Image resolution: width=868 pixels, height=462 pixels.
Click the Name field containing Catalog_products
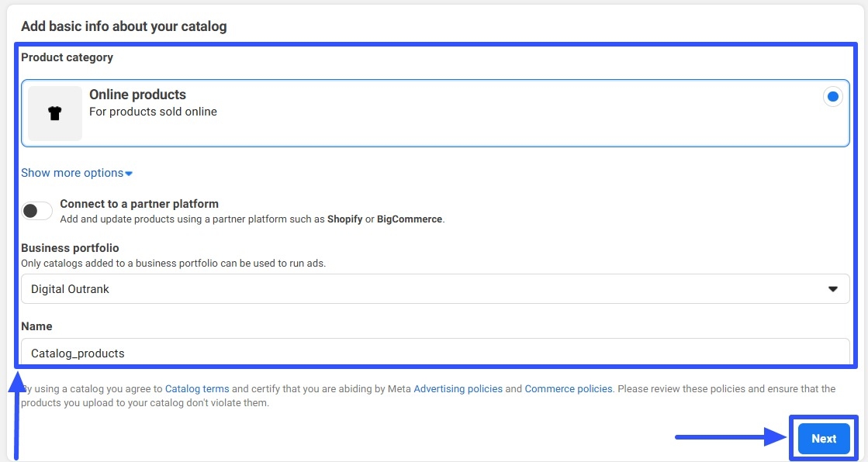[x=434, y=353]
